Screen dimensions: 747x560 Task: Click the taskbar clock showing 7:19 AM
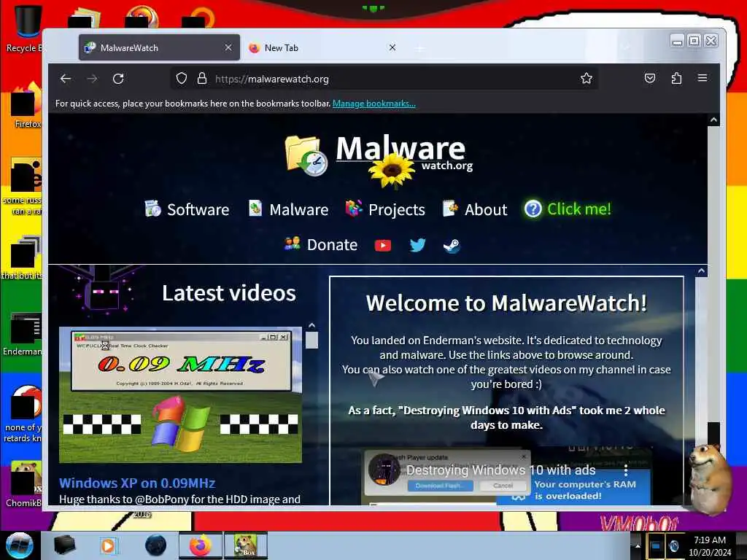pyautogui.click(x=709, y=546)
